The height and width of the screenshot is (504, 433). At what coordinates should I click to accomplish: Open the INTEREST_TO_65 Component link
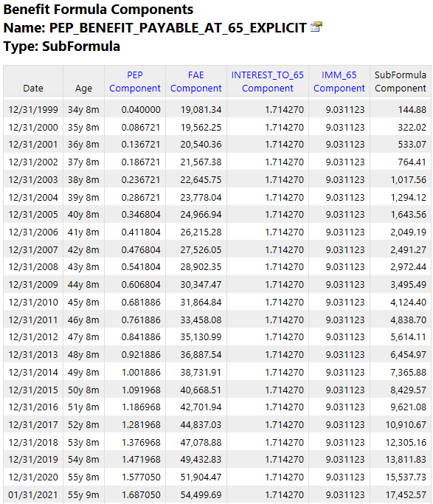(x=268, y=82)
